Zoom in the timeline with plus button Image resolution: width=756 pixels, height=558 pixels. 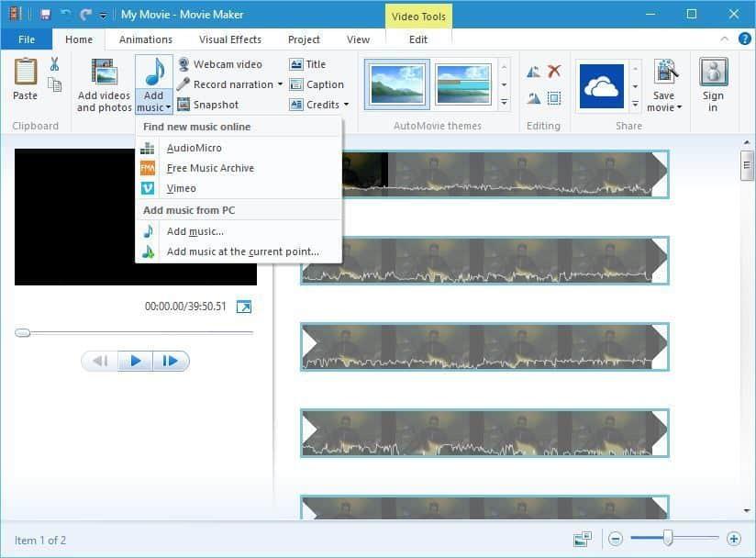coord(733,538)
